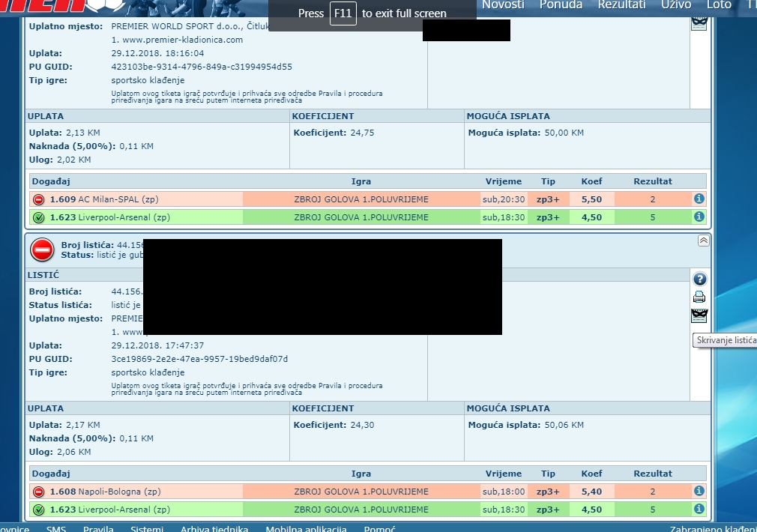Viewport: 757px width, 532px height.
Task: Click the Koeficijent 24,30 value
Action: point(362,425)
